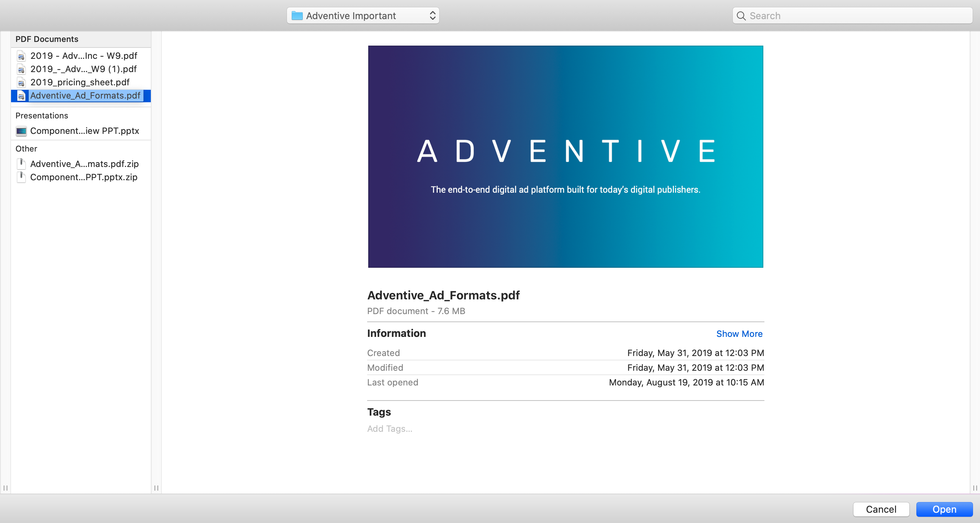Click Add Tags field

390,429
